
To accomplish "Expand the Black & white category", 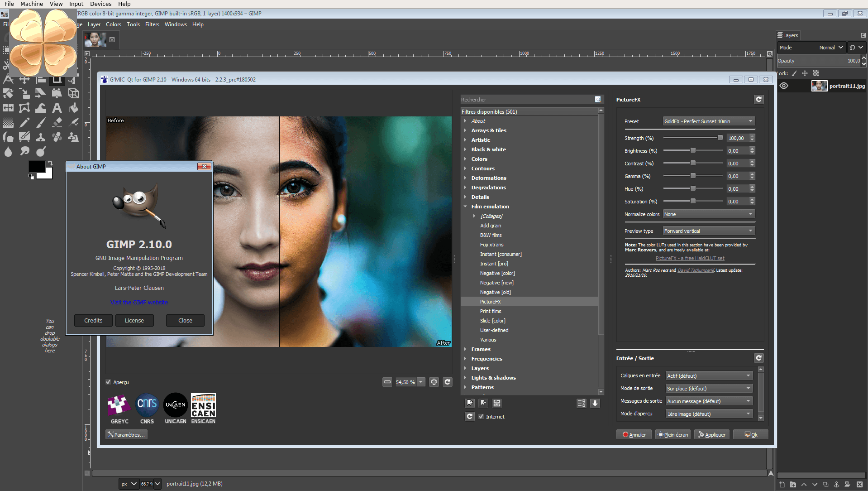I will [x=465, y=149].
